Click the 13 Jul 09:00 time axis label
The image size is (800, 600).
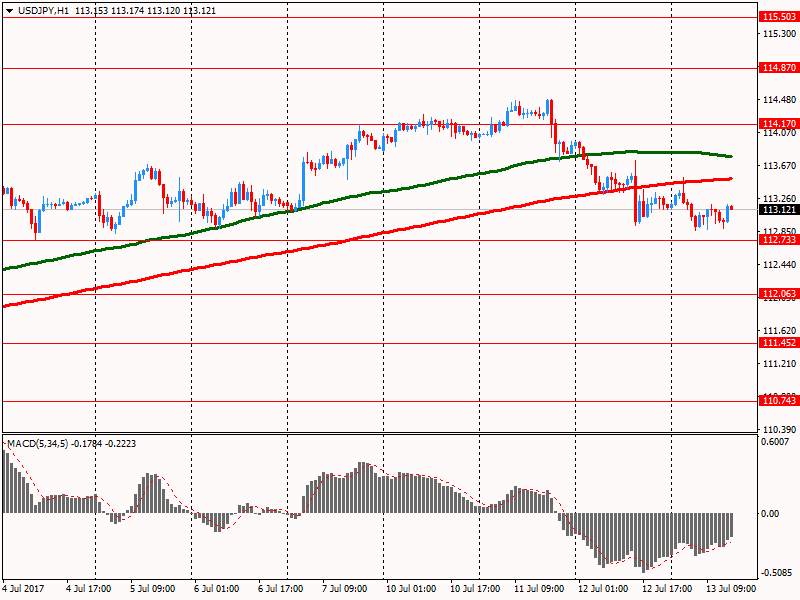731,589
